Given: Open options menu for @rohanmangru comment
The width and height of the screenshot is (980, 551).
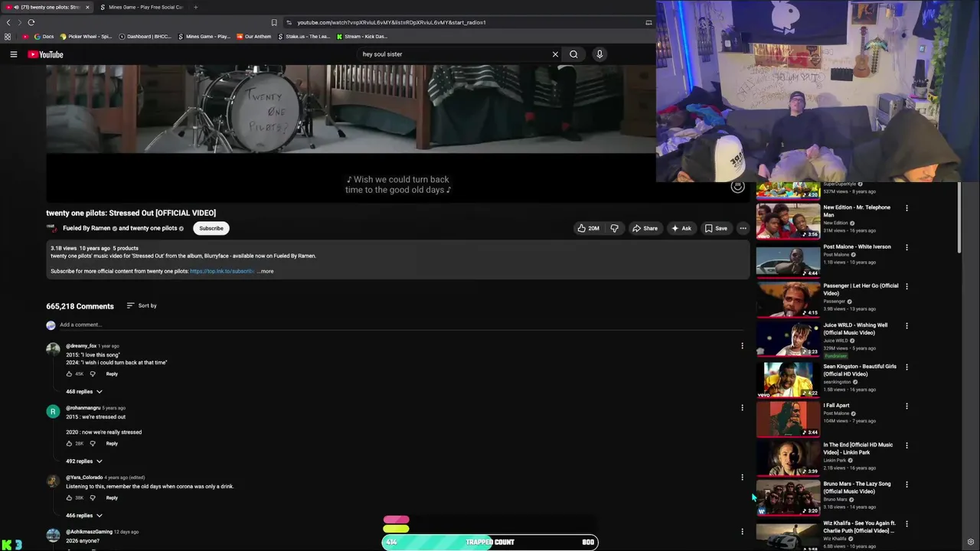Looking at the screenshot, I should 742,408.
